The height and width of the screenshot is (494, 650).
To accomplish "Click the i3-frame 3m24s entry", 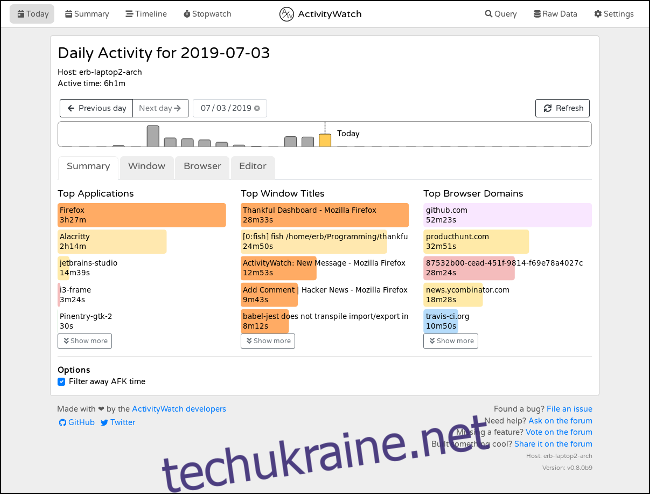I will [75, 295].
